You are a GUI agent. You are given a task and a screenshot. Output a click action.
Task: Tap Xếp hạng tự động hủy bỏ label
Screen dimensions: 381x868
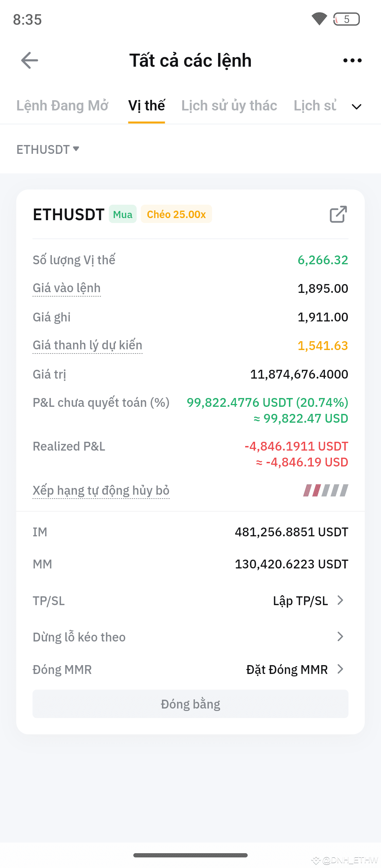point(101,490)
